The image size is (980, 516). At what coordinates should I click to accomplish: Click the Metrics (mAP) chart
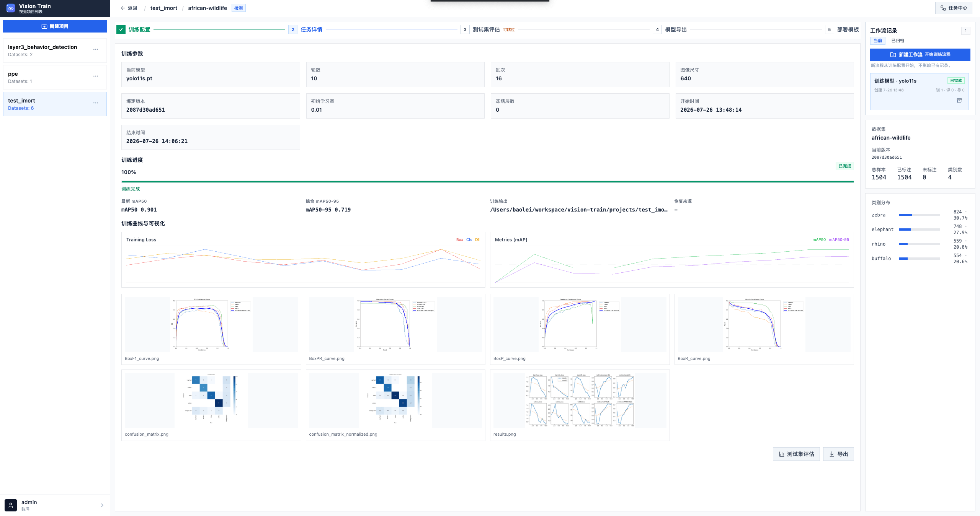[x=672, y=260]
